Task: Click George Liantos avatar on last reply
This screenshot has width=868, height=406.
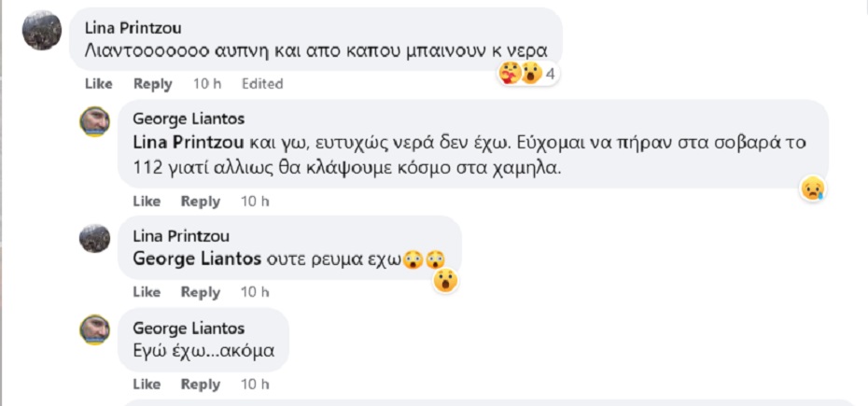Action: pyautogui.click(x=95, y=330)
